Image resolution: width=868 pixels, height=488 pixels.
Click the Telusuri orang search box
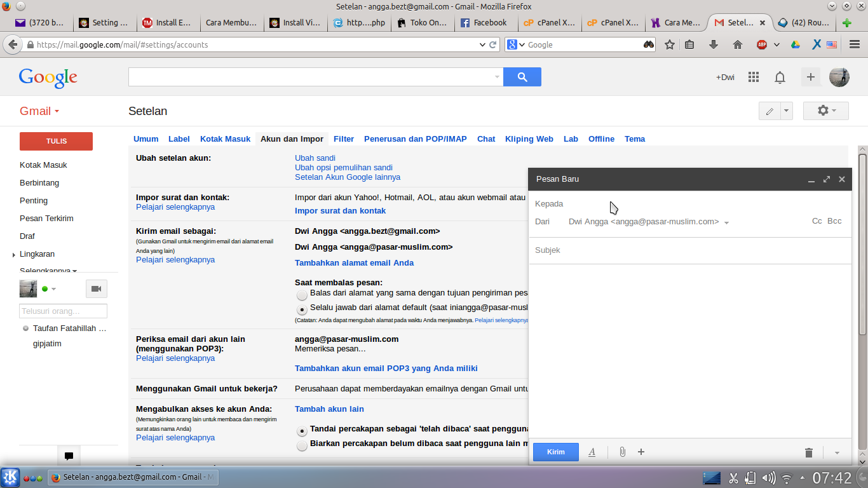click(64, 311)
